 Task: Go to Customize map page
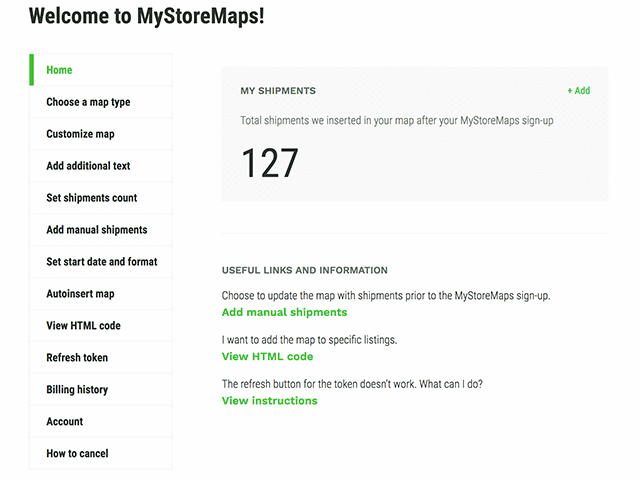click(80, 134)
